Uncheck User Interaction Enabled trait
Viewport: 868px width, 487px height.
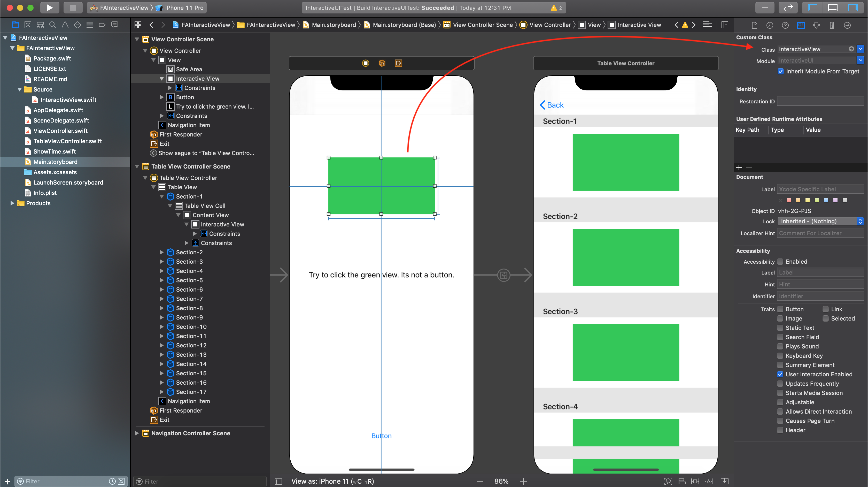(x=780, y=374)
